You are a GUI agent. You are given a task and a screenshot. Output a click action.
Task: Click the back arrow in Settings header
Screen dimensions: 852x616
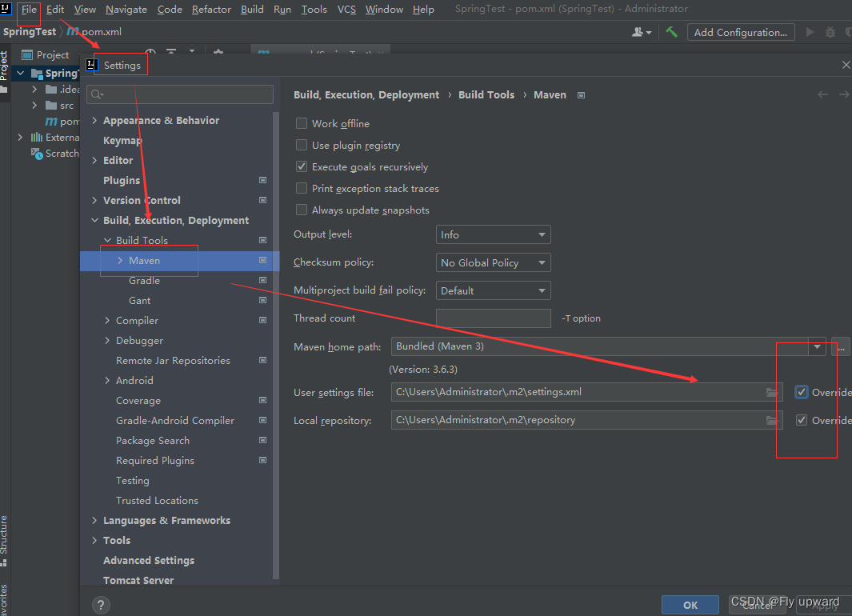click(x=822, y=95)
